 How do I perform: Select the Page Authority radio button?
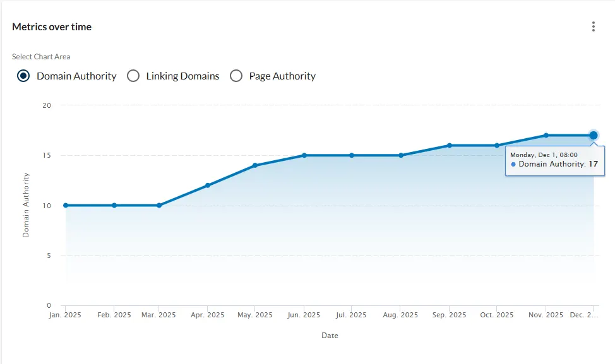coord(236,76)
